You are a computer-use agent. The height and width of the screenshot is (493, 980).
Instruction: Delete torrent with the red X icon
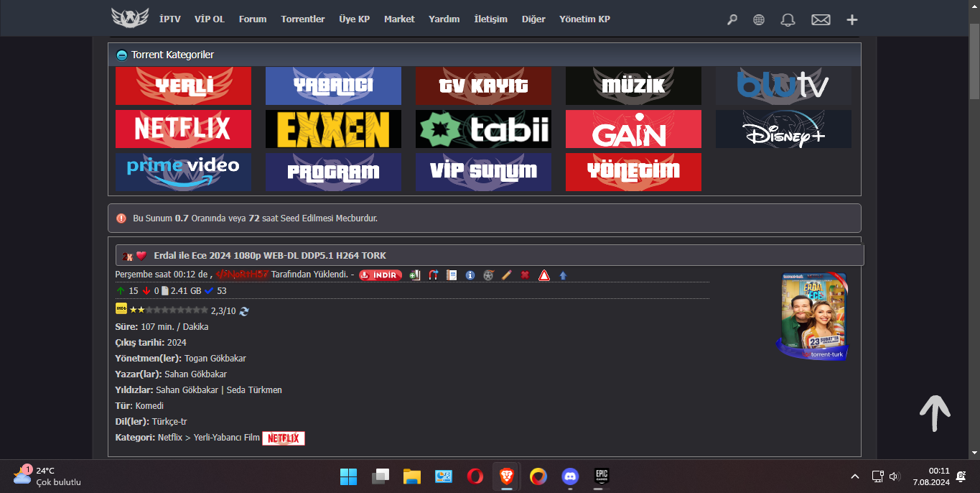click(x=525, y=275)
